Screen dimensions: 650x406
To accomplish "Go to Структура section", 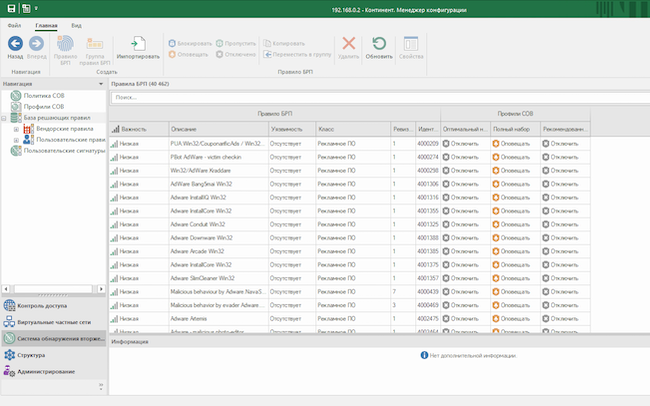I will tap(32, 355).
